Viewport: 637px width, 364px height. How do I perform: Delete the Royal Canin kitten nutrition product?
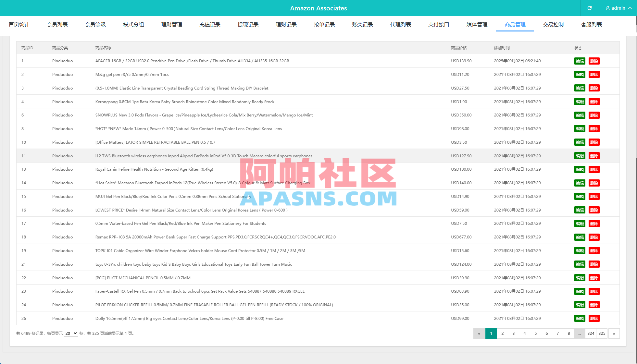point(594,169)
